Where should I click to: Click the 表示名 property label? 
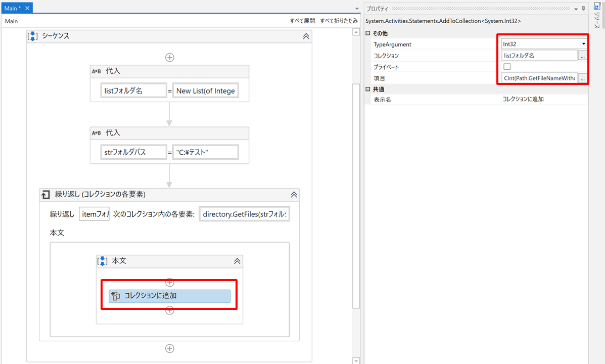click(x=382, y=100)
